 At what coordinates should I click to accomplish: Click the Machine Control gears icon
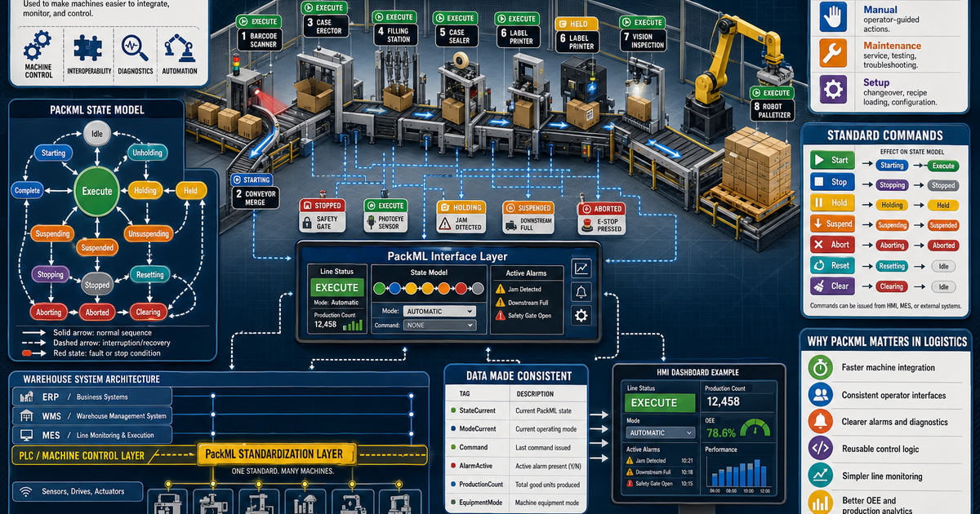coord(38,47)
